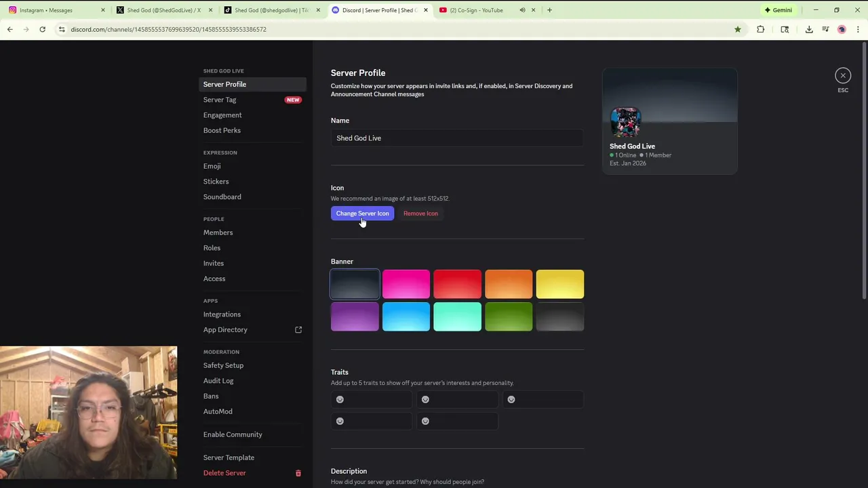Click the trash icon beside Delete Server

298,473
